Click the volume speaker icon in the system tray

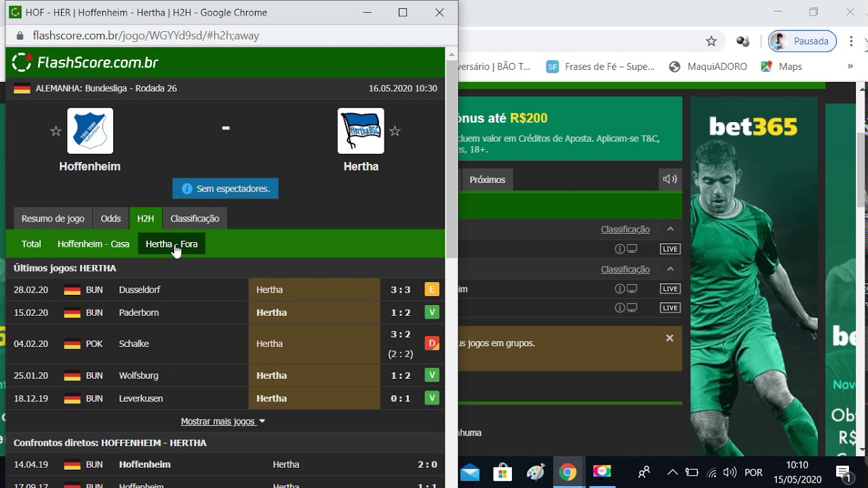click(730, 472)
